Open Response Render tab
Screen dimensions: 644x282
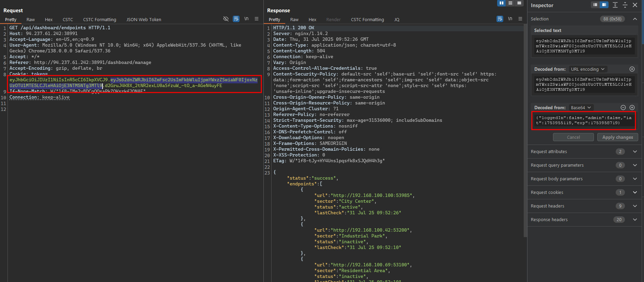coord(334,20)
